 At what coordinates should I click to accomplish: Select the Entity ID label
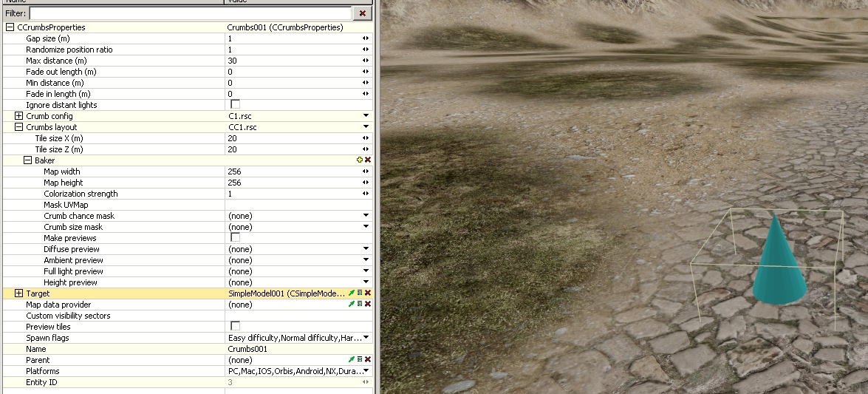click(41, 382)
